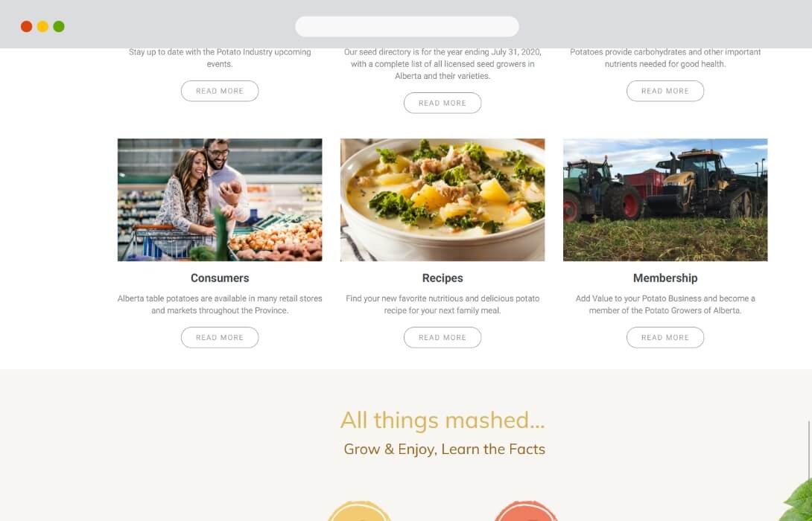
Task: Click the green leaf graphic at page edge
Action: pos(798,501)
